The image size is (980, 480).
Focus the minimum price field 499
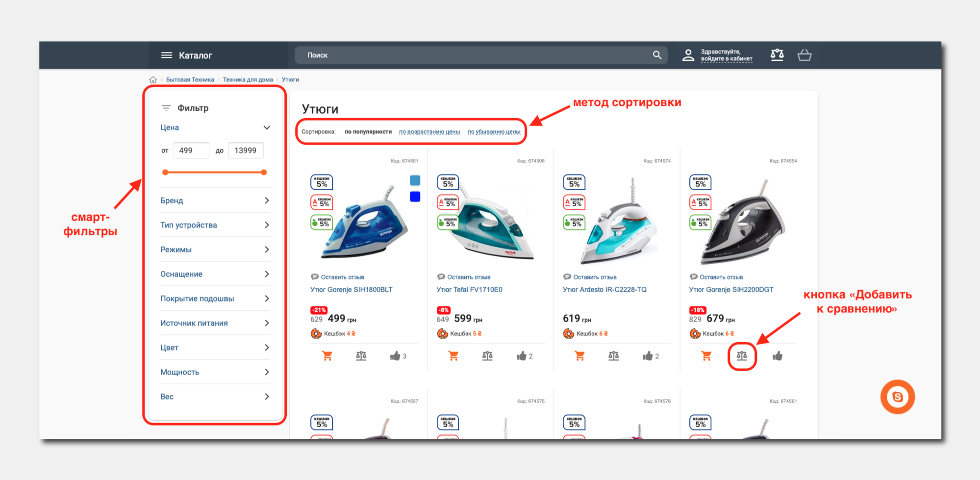(191, 151)
